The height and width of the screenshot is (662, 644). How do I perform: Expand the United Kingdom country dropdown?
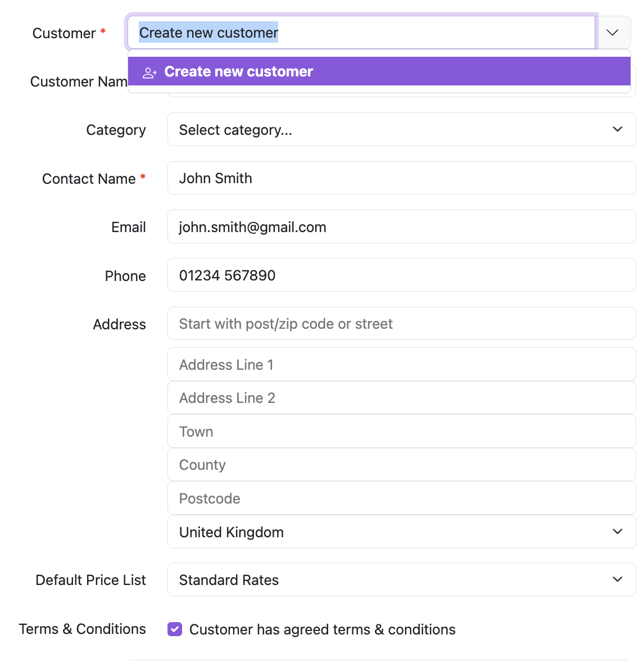click(x=401, y=532)
